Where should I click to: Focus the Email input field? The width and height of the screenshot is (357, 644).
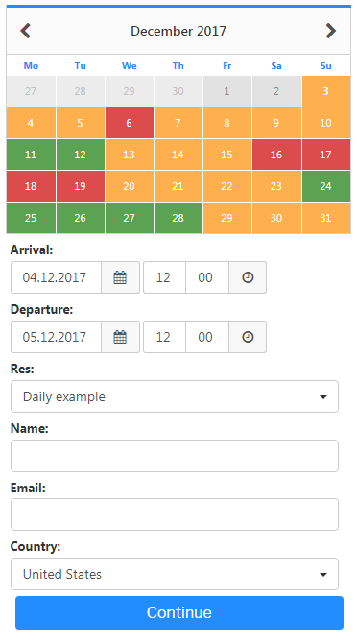pos(175,514)
